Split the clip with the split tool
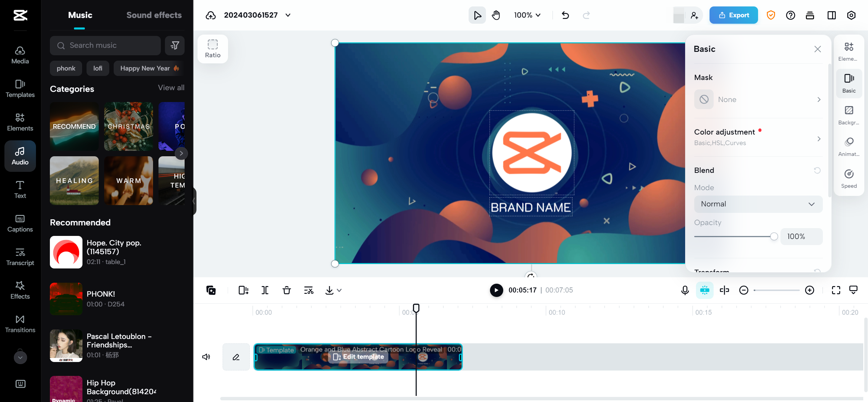868x402 pixels. [x=265, y=290]
